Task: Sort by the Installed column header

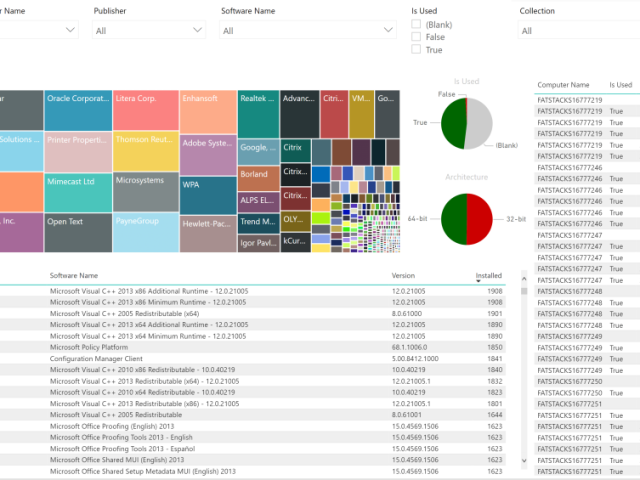Action: tap(489, 276)
